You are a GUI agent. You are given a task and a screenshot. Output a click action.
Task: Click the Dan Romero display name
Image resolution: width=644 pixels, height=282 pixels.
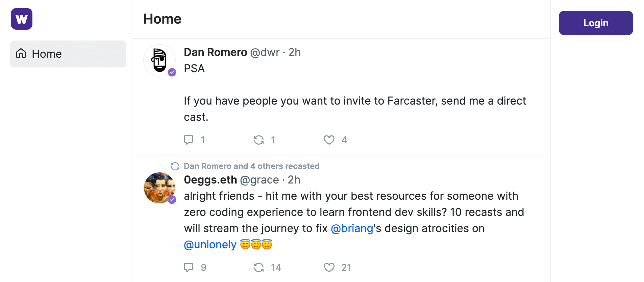tap(216, 52)
